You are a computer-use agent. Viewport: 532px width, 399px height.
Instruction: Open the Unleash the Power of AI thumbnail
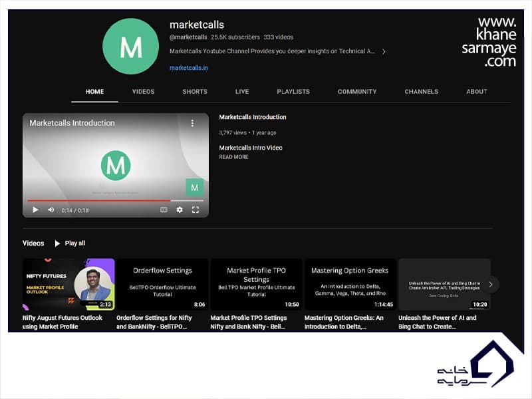tap(444, 285)
